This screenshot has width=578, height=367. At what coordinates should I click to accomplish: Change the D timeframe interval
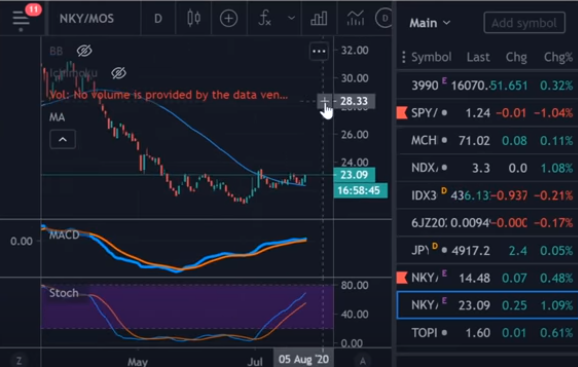[x=158, y=18]
